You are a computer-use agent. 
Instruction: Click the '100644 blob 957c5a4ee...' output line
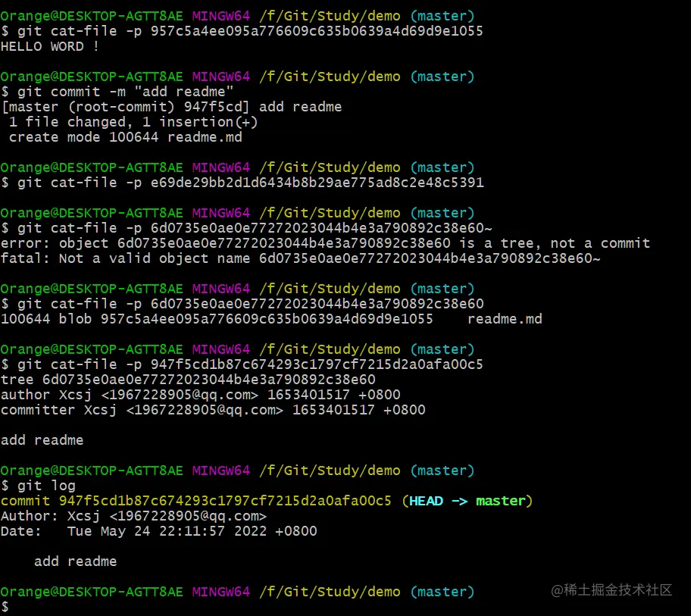(x=271, y=319)
